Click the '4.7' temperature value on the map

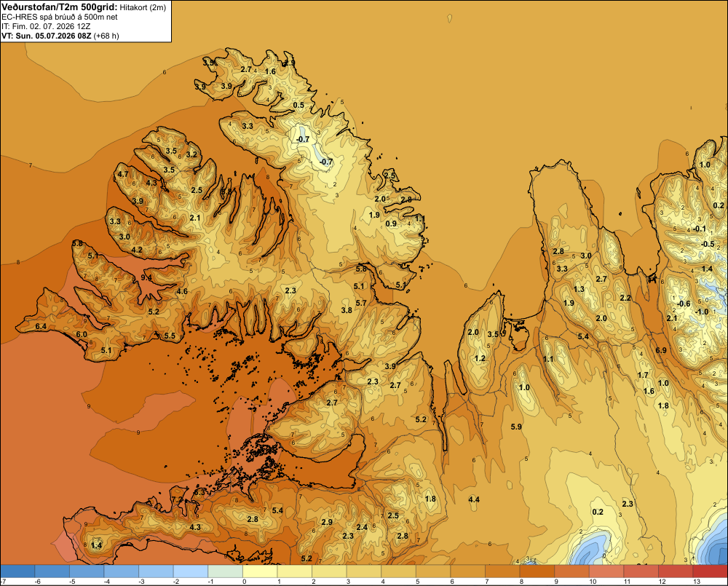point(123,174)
